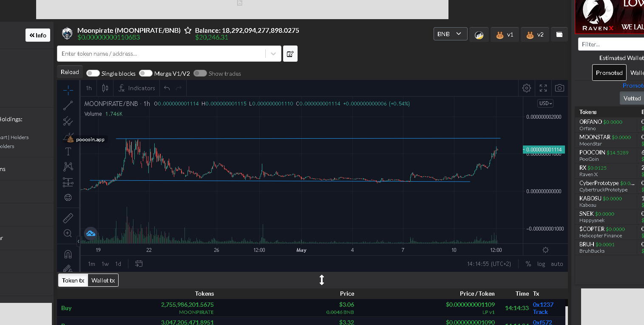
Task: Open the chart icon button beside BNB
Action: (x=479, y=34)
